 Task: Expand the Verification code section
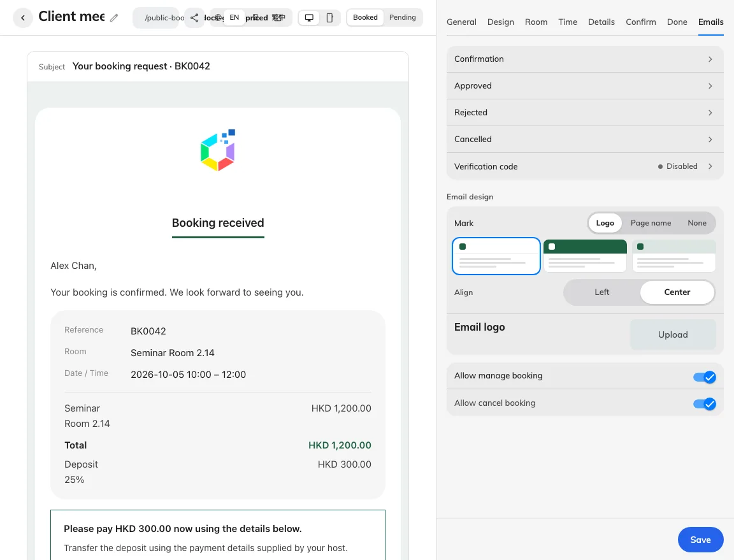[585, 166]
